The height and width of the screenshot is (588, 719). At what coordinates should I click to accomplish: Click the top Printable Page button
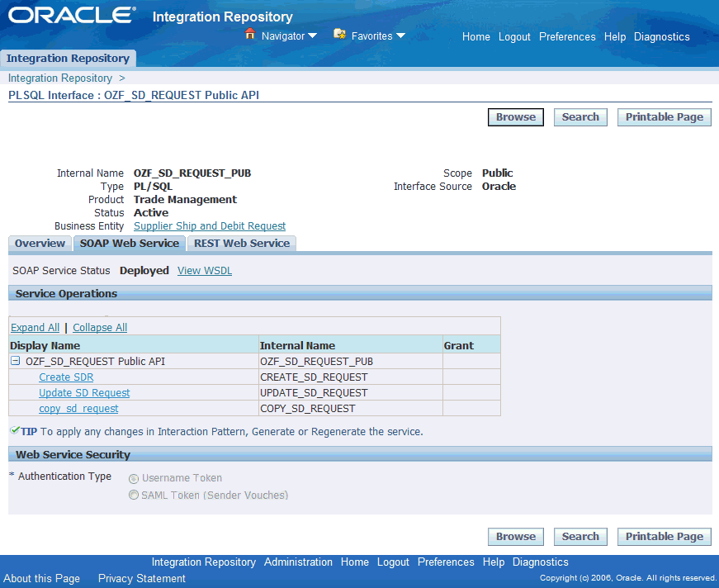[665, 117]
